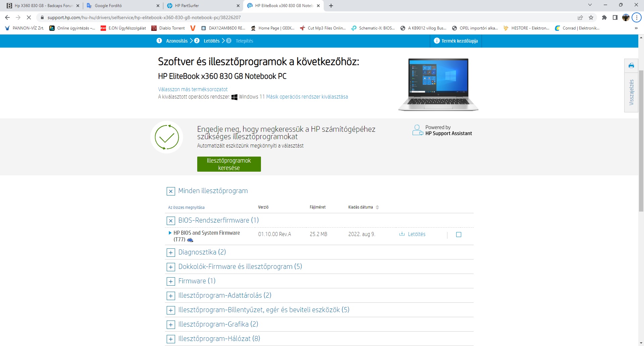644x346 pixels.
Task: Switch to the Badcaps Forum tab
Action: click(x=43, y=6)
